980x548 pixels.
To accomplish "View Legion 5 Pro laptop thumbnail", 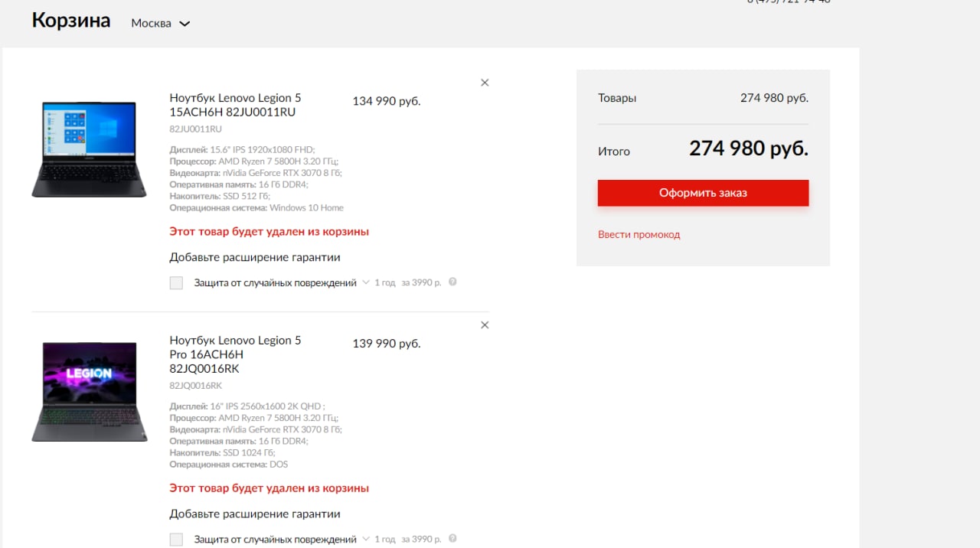I will point(89,392).
